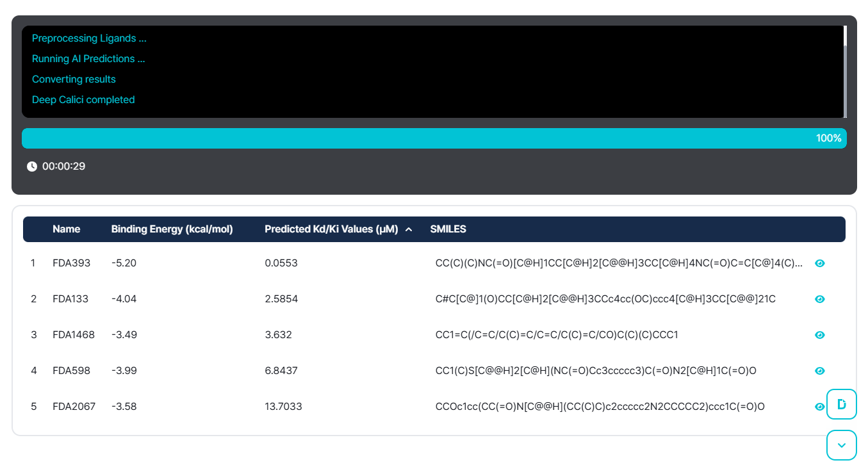This screenshot has height=465, width=868.
Task: Click the eye icon for FDA393
Action: coord(819,263)
